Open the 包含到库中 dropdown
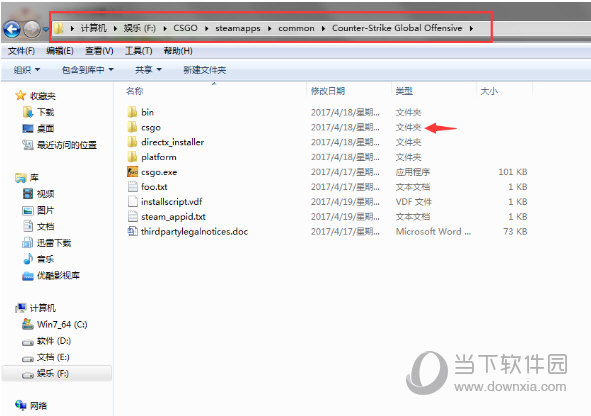The width and height of the screenshot is (591, 416). click(x=87, y=70)
